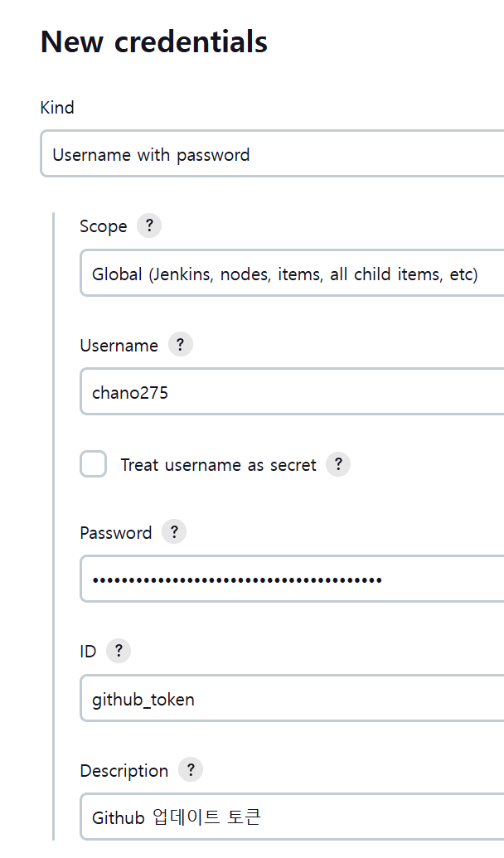Expand the Scope dropdown set to Global
Screen dimensions: 504x858
(292, 274)
